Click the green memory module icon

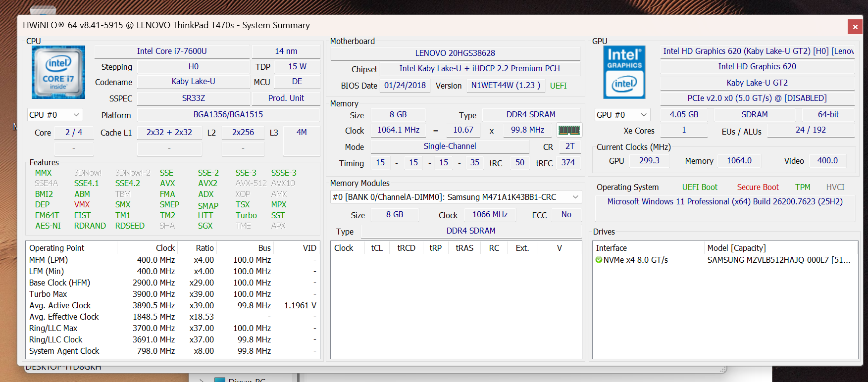pyautogui.click(x=569, y=130)
